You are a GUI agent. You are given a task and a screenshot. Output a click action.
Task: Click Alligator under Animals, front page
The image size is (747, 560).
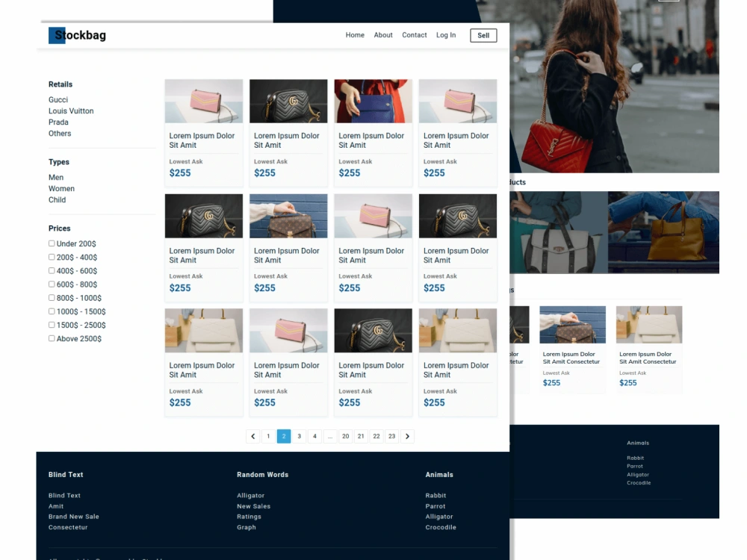439,517
